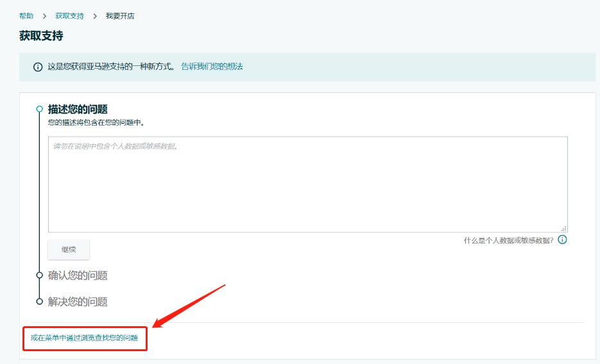Select the 确认您的问题 step
The height and width of the screenshot is (364, 600).
pyautogui.click(x=78, y=276)
